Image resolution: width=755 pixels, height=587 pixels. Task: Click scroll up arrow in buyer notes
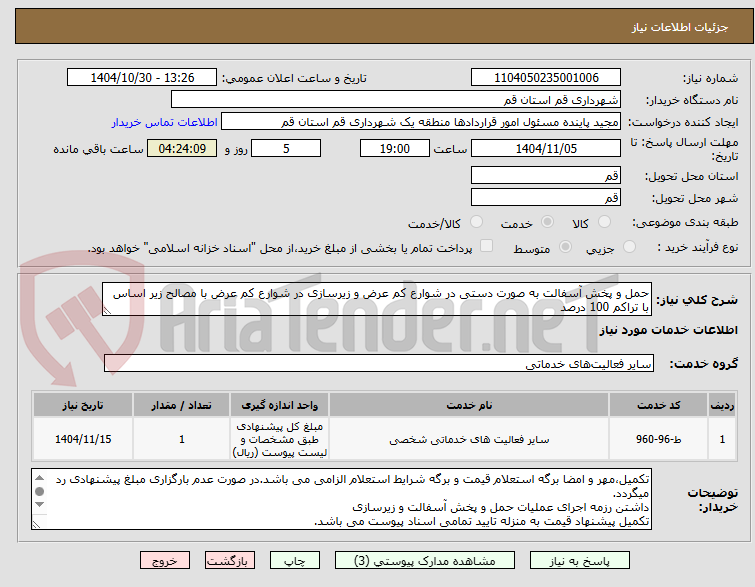coord(39,478)
